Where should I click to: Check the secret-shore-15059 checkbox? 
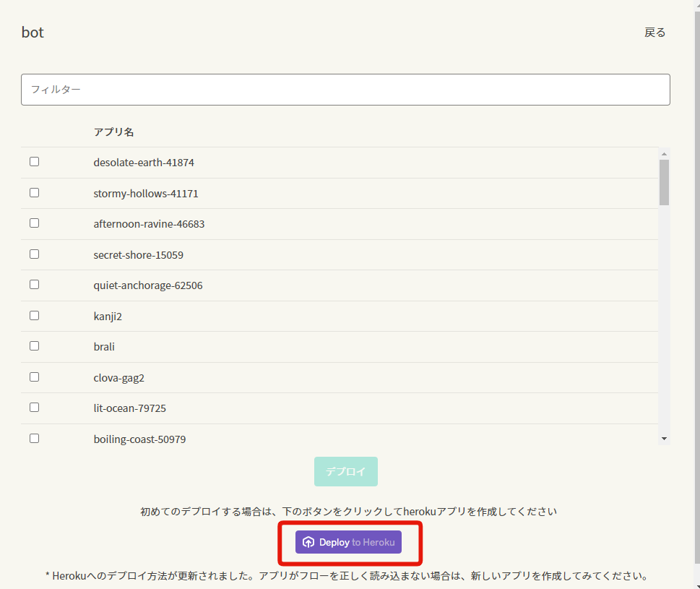click(34, 254)
